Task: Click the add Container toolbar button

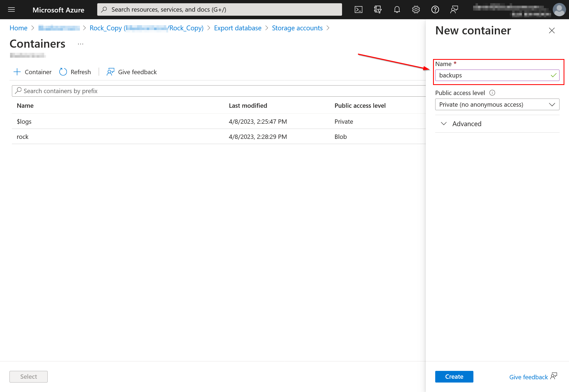Action: coord(32,72)
